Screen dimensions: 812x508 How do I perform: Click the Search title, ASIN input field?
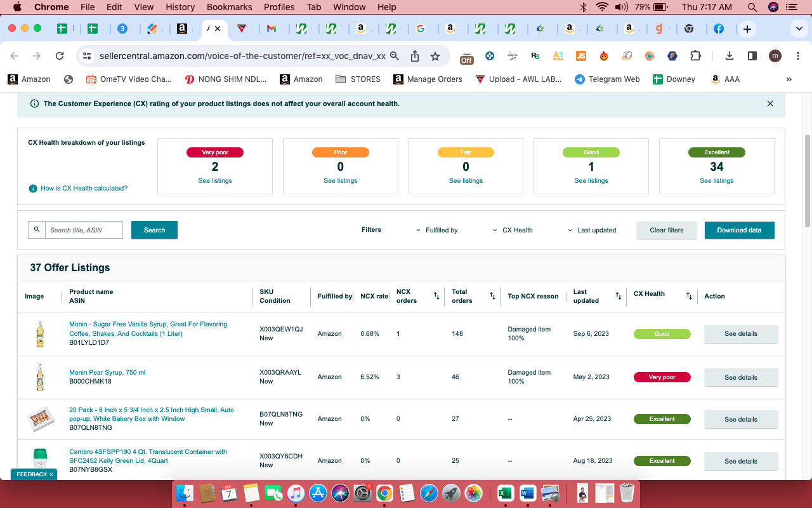click(84, 230)
